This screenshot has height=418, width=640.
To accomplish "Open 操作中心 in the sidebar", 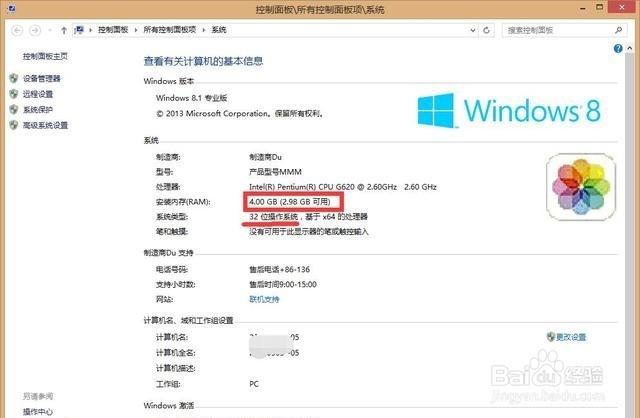I will click(38, 411).
